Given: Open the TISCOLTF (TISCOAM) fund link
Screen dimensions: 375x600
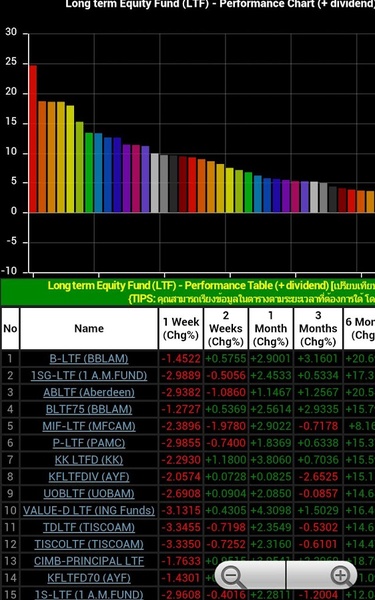Looking at the screenshot, I should tap(89, 544).
